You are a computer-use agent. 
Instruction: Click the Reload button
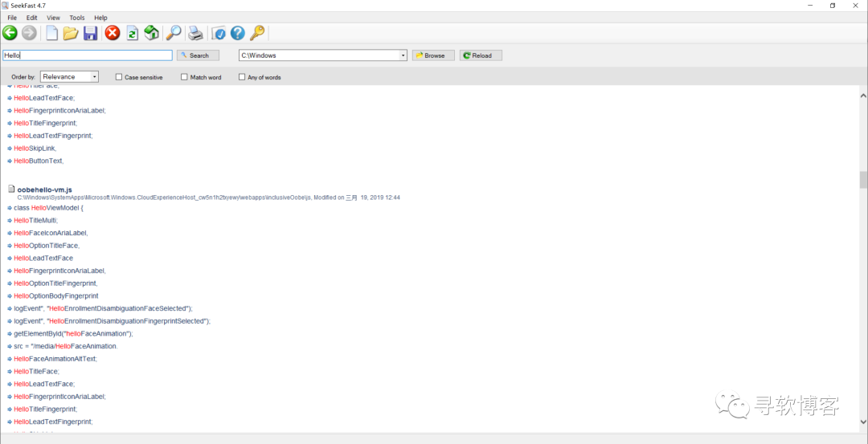click(481, 55)
